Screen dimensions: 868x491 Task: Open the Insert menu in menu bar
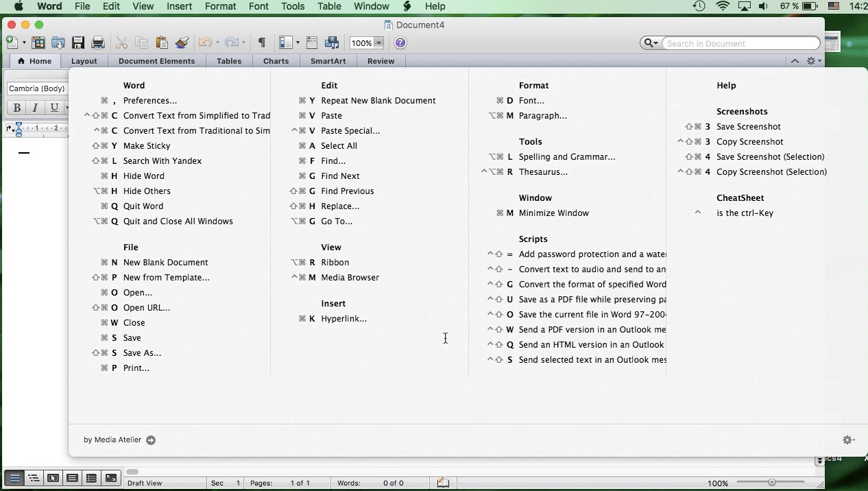(x=179, y=6)
